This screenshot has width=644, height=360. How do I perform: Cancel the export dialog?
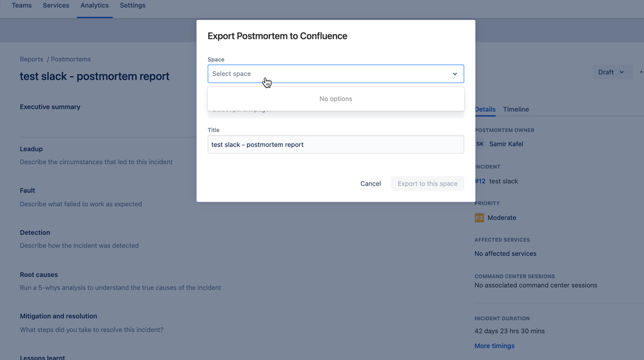point(371,184)
